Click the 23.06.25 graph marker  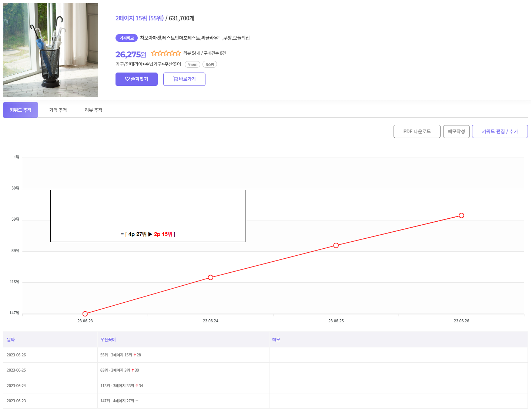point(336,245)
